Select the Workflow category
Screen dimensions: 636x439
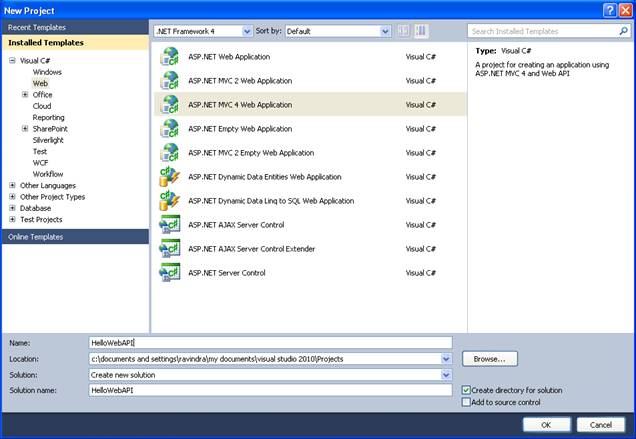48,174
